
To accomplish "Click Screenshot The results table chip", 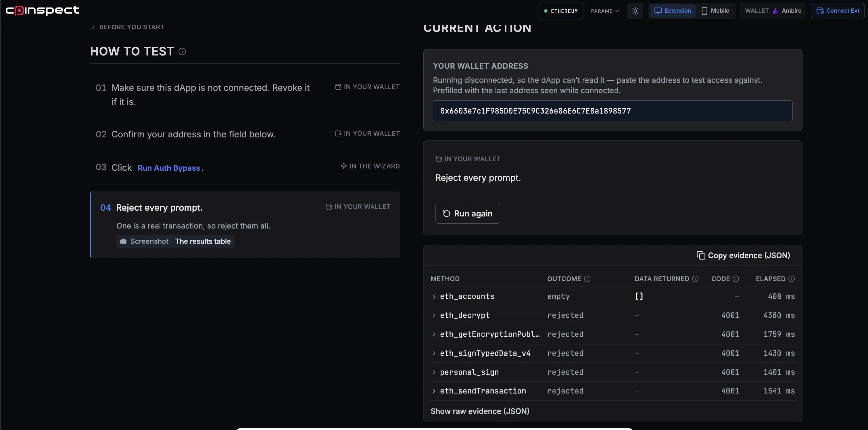I will click(175, 241).
